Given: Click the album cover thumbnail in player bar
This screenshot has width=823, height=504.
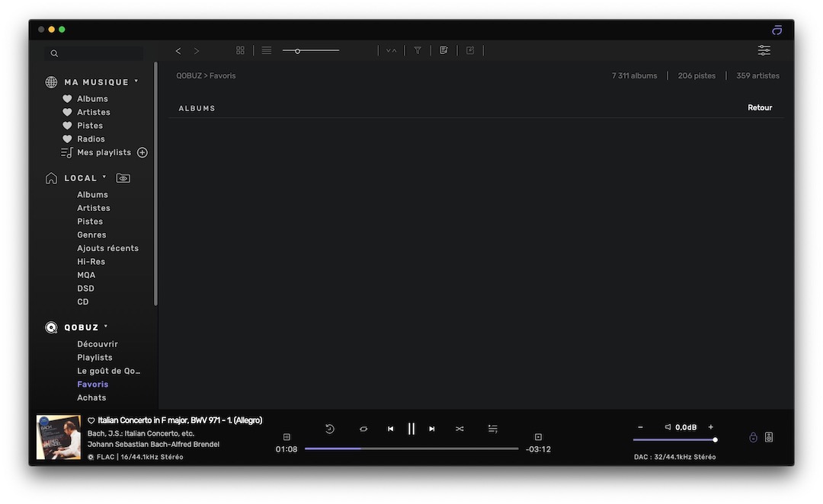Looking at the screenshot, I should click(59, 438).
